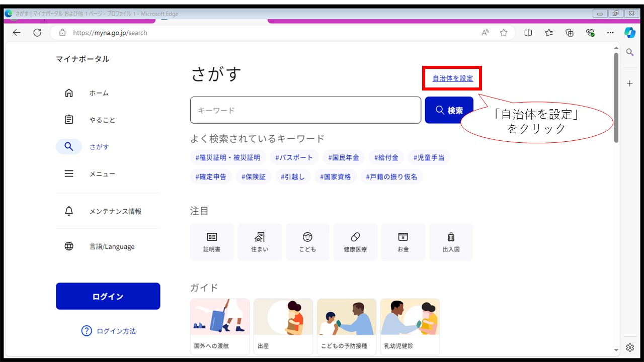Click the お金 category icon
644x362 pixels.
[x=403, y=242]
